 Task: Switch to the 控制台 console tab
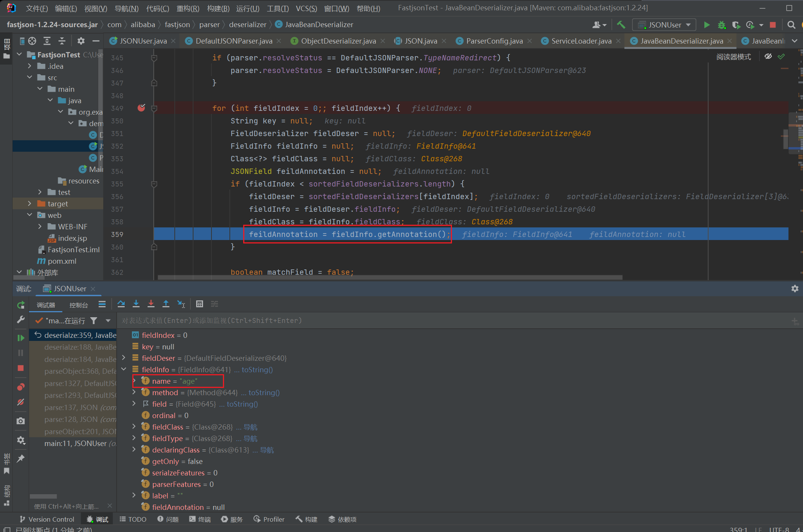[78, 305]
